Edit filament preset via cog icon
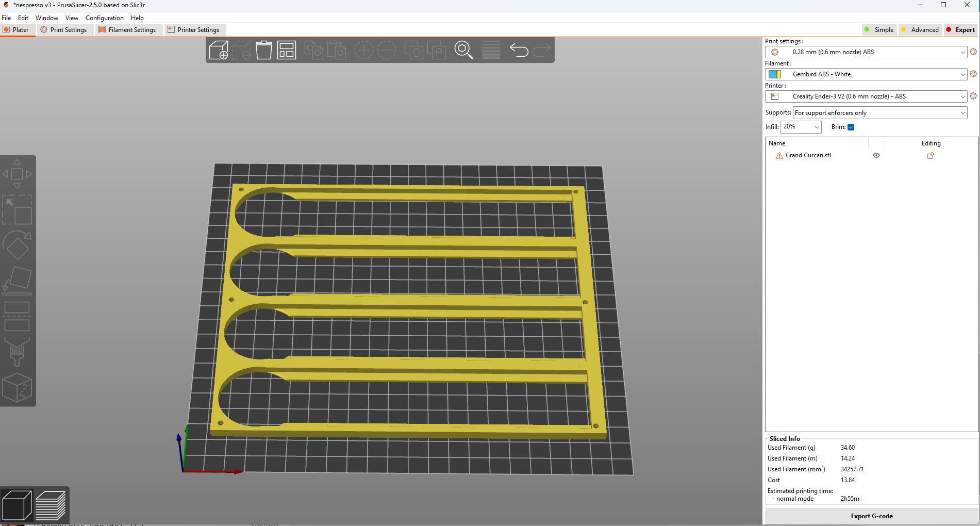The width and height of the screenshot is (980, 526). pyautogui.click(x=973, y=74)
